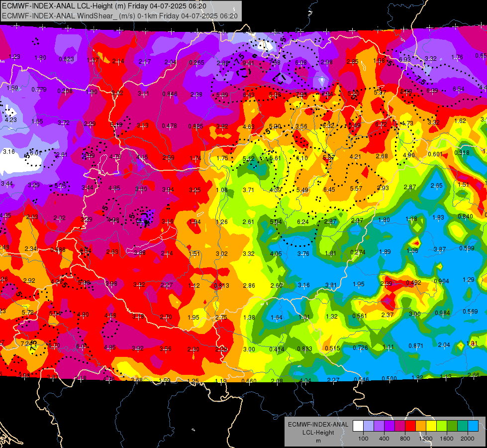
Task: Click the wind shear value 6.24
Action: click(303, 222)
